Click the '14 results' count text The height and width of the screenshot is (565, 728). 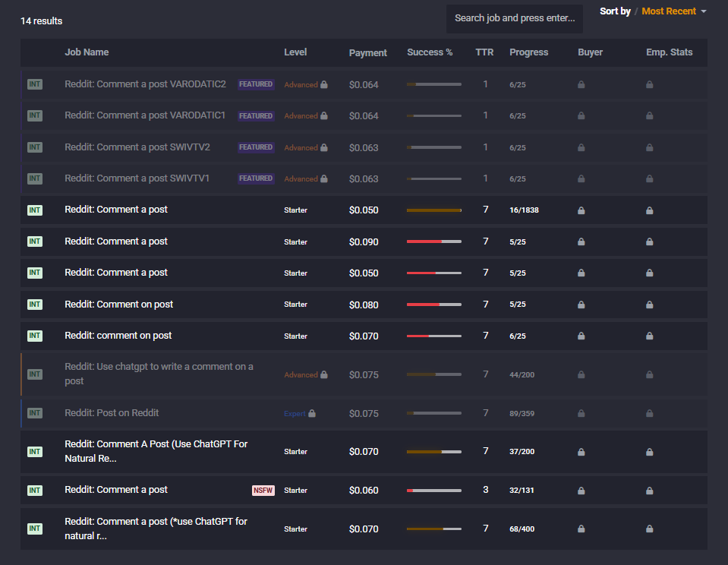click(x=41, y=21)
